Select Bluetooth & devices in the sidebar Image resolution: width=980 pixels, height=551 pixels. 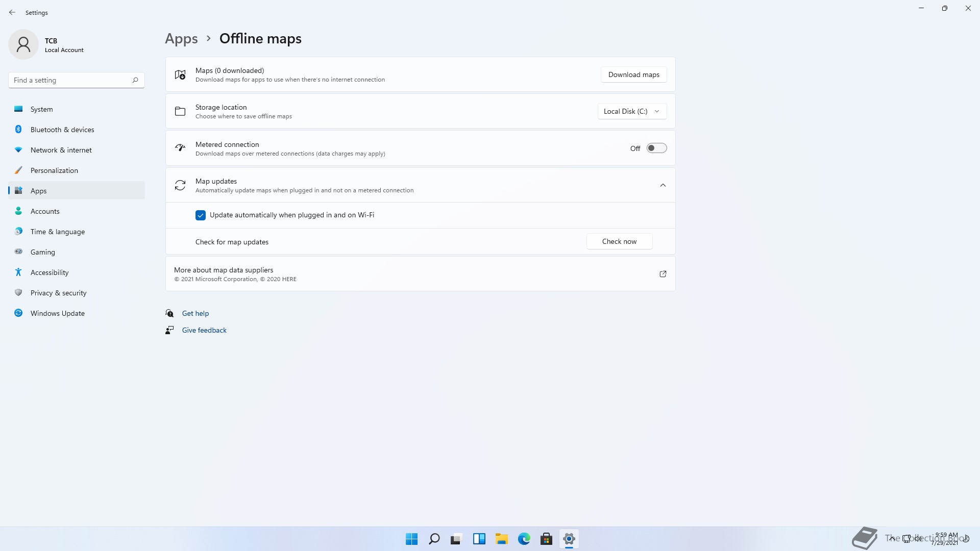pyautogui.click(x=62, y=130)
